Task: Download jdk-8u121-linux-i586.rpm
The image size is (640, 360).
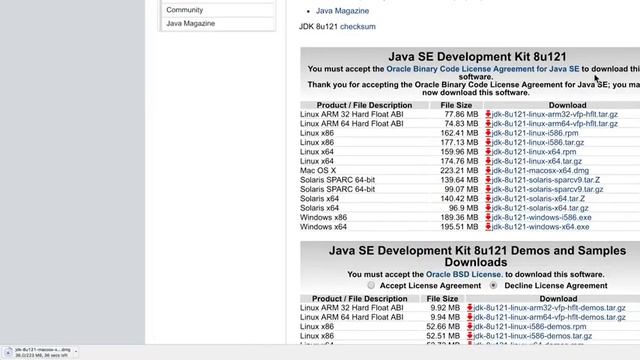Action: pos(535,133)
